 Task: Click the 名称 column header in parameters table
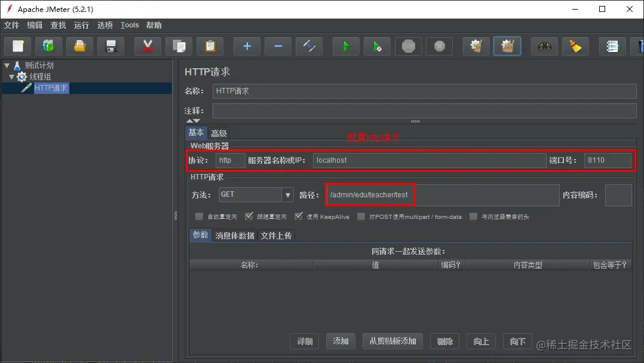point(251,265)
